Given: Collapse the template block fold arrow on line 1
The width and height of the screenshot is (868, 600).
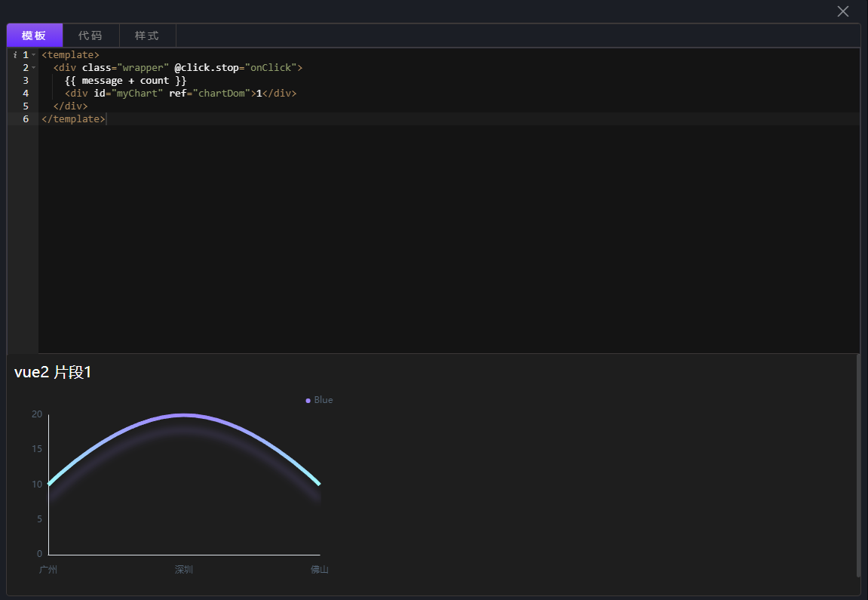Looking at the screenshot, I should 34,55.
